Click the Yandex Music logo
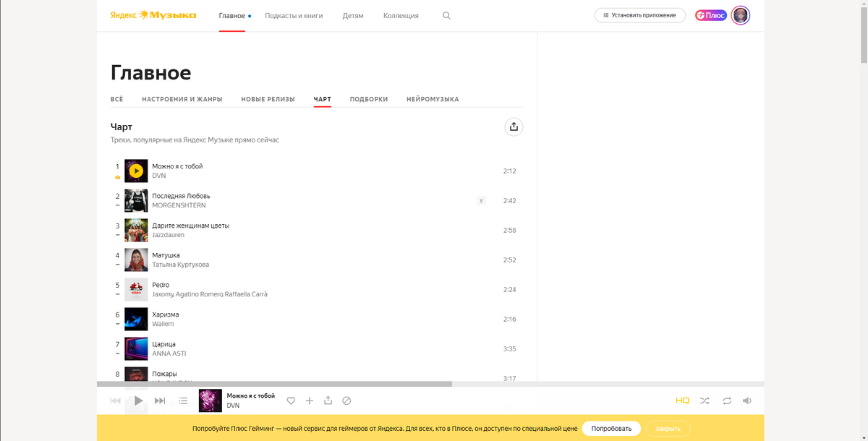This screenshot has width=868, height=441. 153,15
